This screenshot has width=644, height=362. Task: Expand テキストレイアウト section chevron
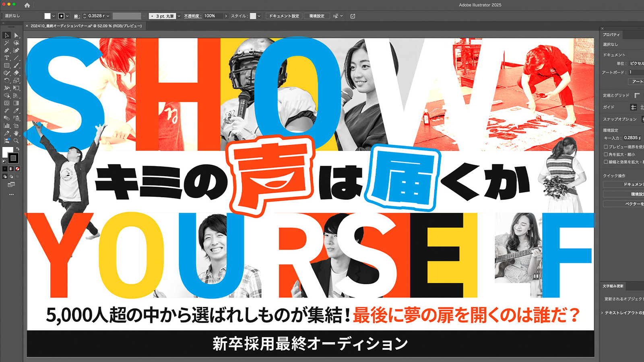click(602, 313)
